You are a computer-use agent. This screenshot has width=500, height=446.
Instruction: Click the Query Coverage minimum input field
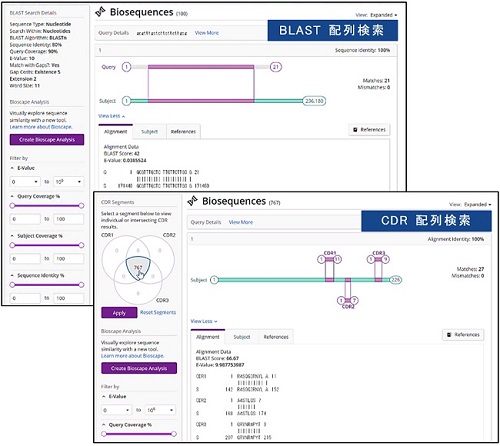pyautogui.click(x=25, y=219)
